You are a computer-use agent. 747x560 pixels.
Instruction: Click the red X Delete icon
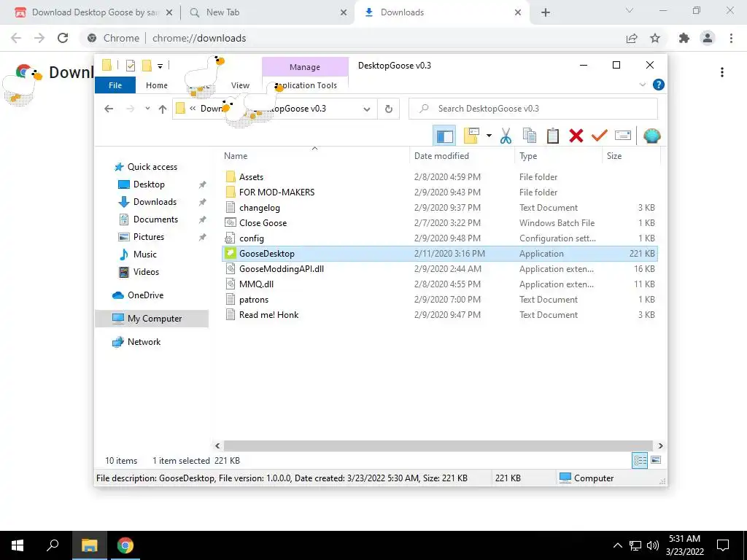click(576, 136)
